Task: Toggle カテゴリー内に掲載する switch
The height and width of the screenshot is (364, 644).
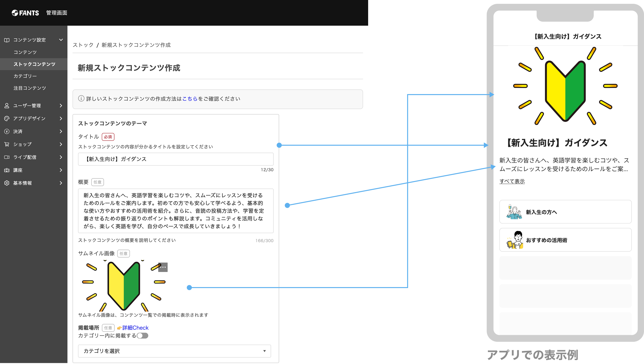Action: 143,336
